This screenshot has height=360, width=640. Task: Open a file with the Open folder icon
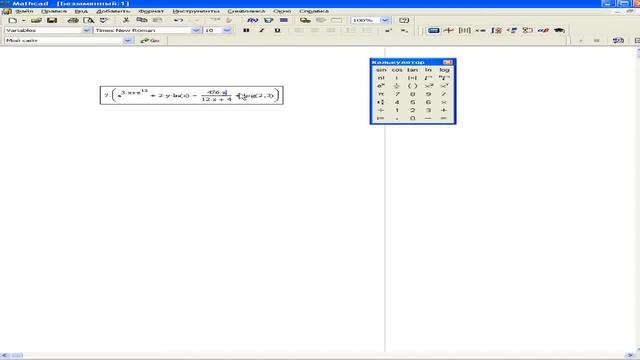[36, 20]
